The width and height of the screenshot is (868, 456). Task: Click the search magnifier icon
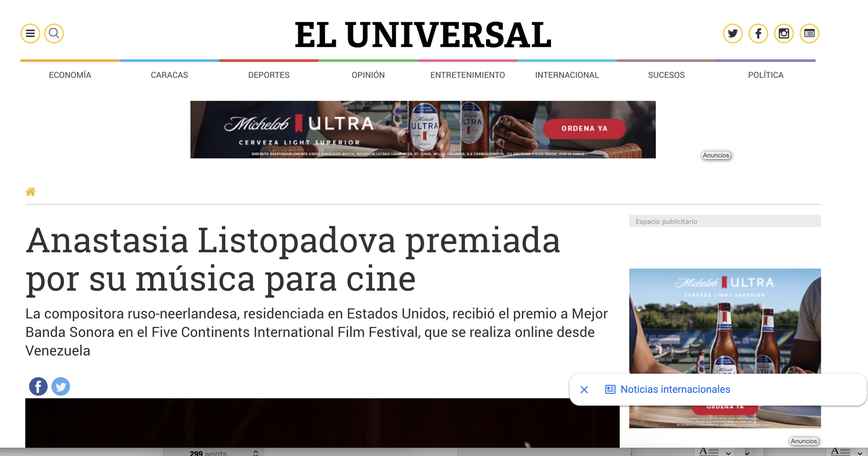[54, 33]
